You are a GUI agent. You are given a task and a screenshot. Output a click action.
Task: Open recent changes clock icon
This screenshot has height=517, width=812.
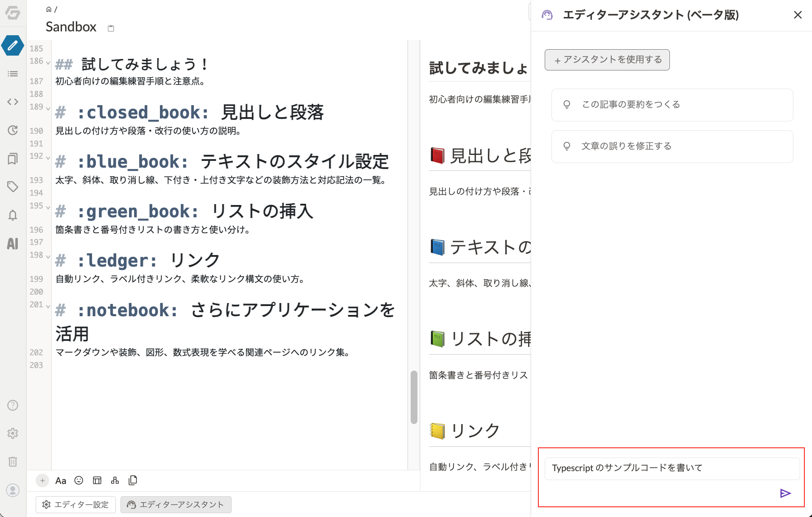point(13,130)
